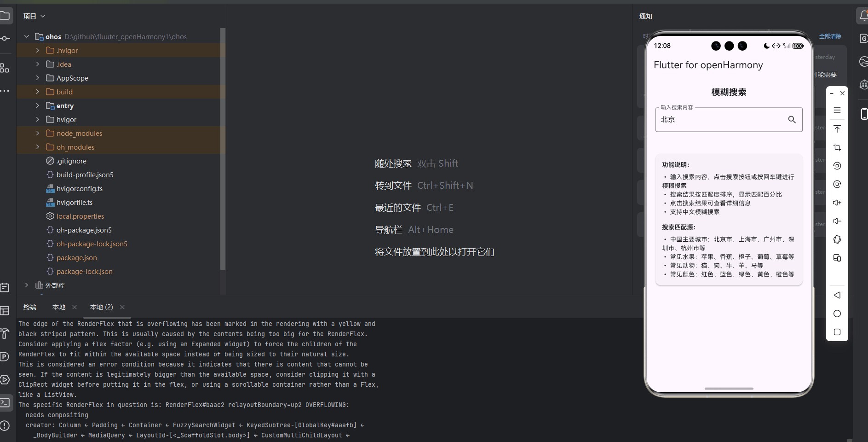Open the Terminal tool window icon
The width and height of the screenshot is (868, 442).
(x=5, y=403)
